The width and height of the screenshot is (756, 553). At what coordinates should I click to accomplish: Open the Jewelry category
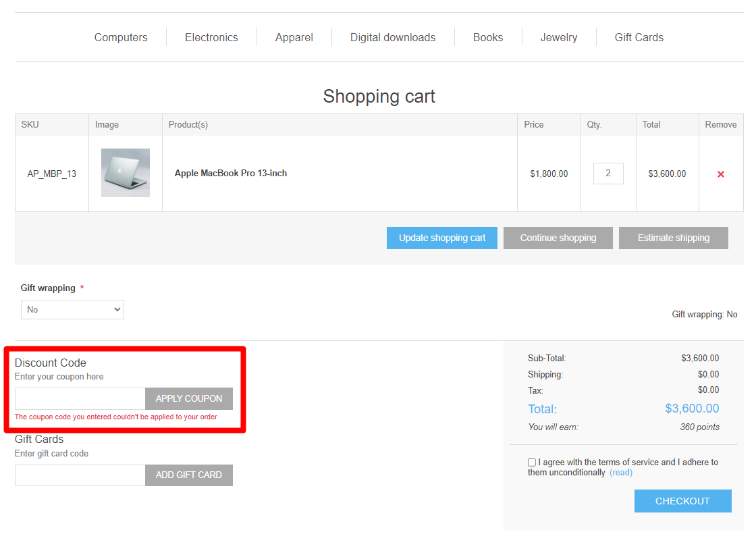(x=559, y=38)
